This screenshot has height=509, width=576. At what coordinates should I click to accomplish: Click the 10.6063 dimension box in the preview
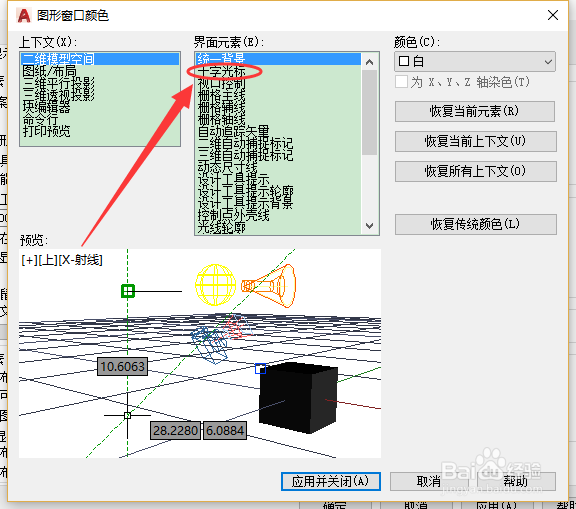coord(123,367)
